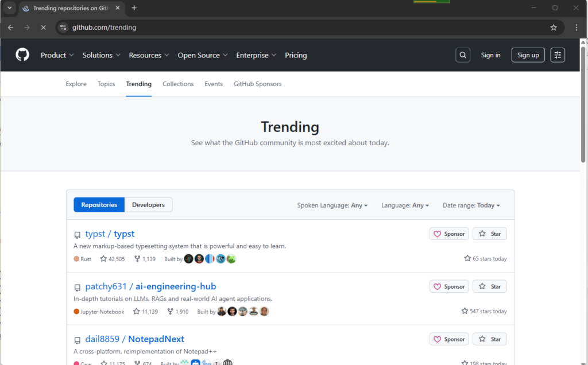Switch to the Developers view

[x=148, y=205]
